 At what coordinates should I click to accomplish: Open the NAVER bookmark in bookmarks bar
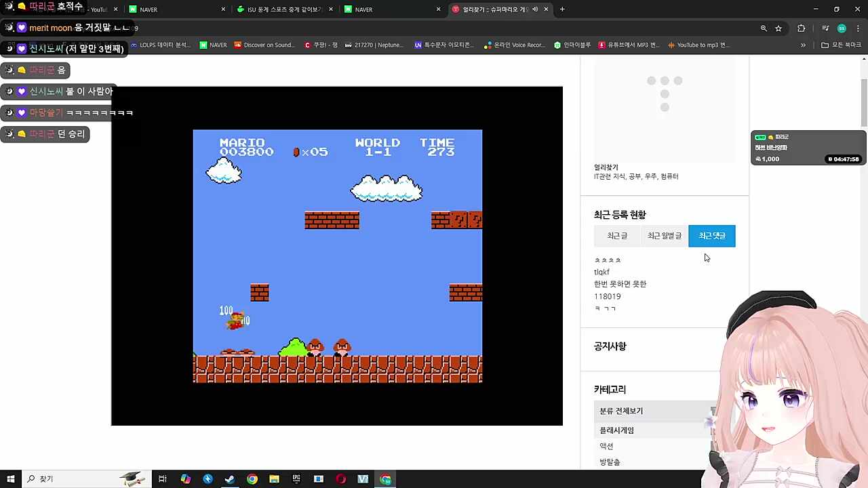(214, 45)
